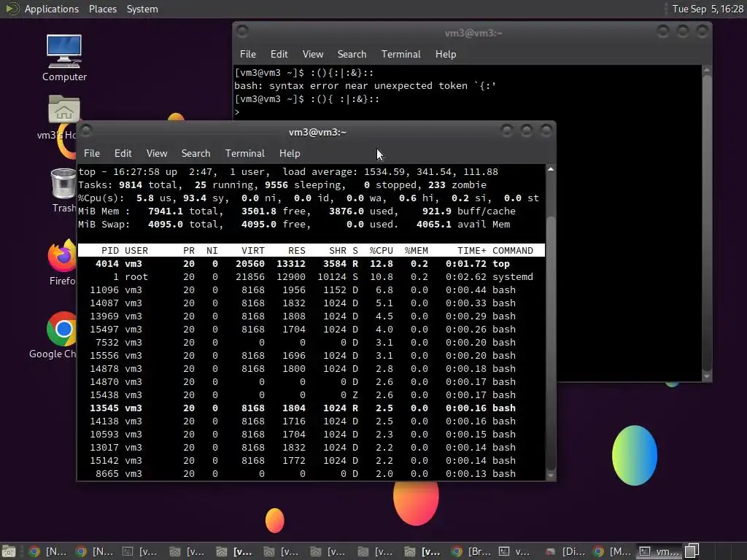Click the title bar of the top window
This screenshot has width=747, height=560.
tap(317, 132)
